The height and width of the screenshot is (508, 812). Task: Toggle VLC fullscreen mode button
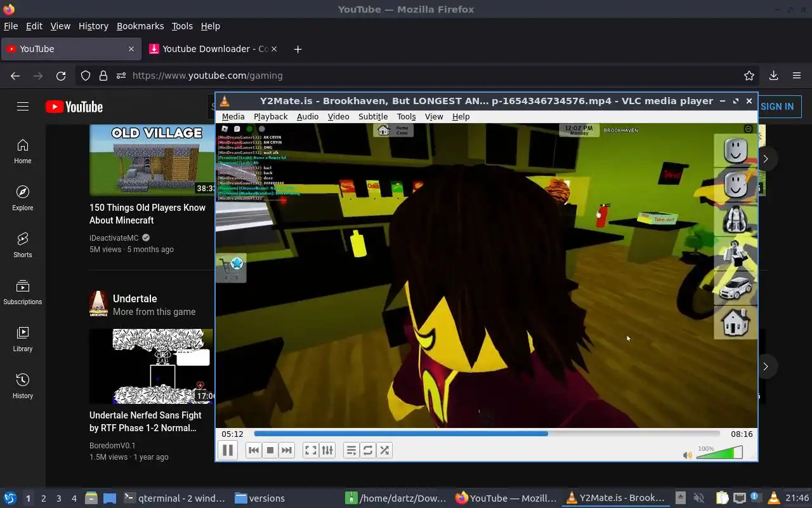click(x=311, y=450)
